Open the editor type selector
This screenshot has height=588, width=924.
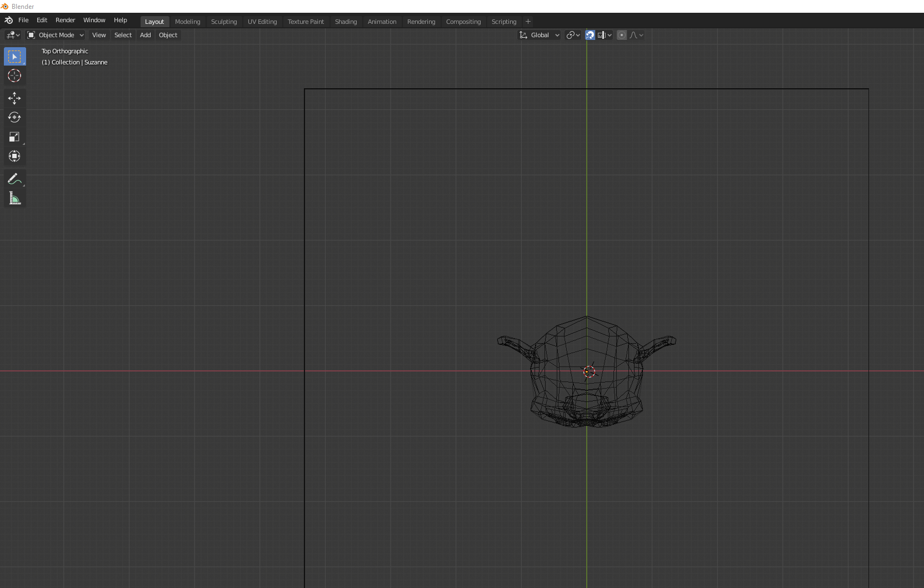(11, 35)
